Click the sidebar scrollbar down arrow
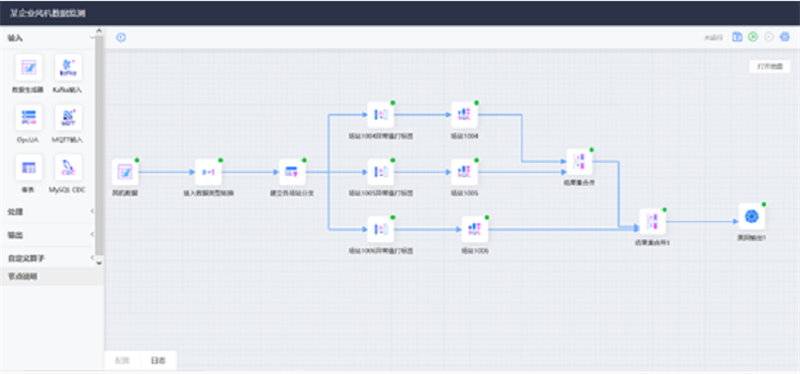Screen dimensions: 800x374 99,263
